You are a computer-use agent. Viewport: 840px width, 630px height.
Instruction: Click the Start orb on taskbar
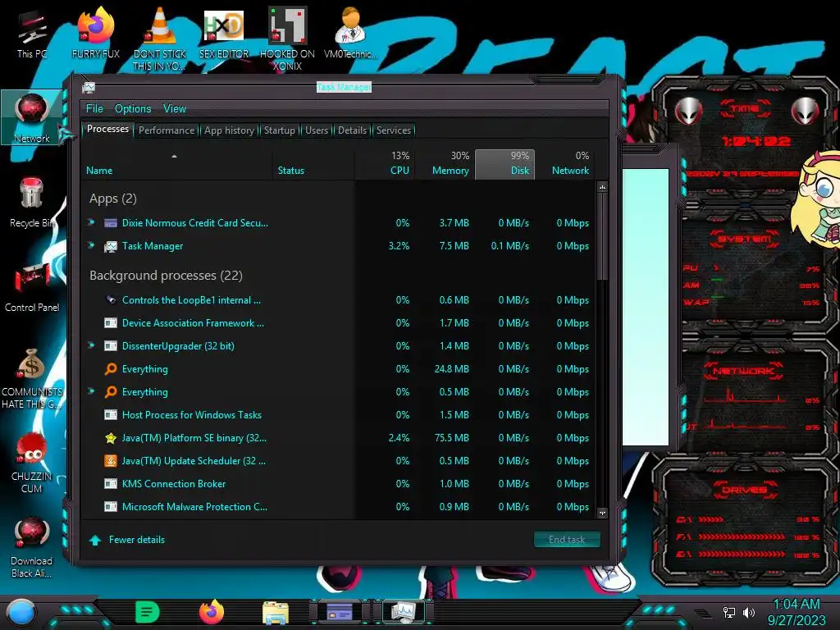pyautogui.click(x=21, y=612)
